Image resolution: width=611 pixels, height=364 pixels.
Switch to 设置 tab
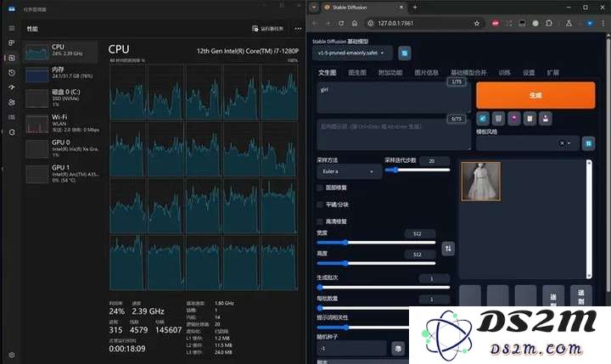coord(529,73)
